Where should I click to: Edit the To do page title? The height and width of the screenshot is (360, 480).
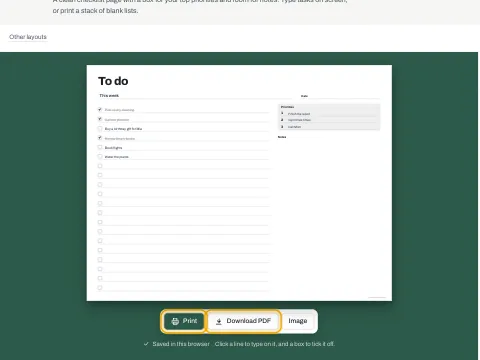(x=113, y=81)
